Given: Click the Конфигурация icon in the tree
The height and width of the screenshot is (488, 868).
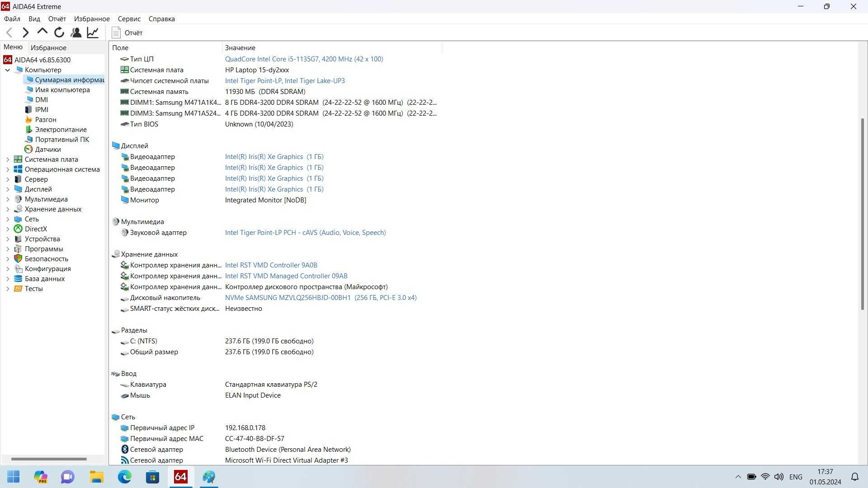Looking at the screenshot, I should point(18,269).
